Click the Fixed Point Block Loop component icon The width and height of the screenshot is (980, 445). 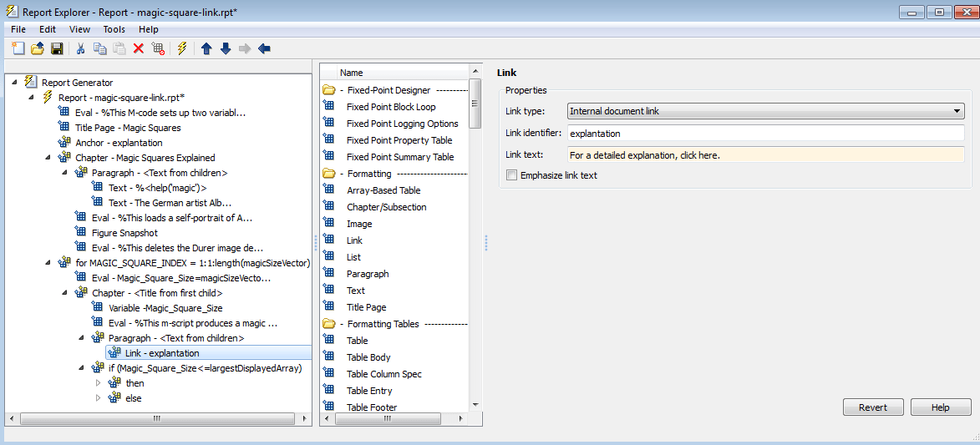coord(328,106)
